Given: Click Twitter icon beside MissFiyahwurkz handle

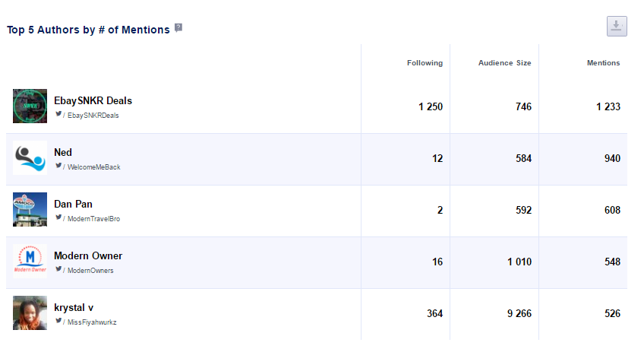Looking at the screenshot, I should point(58,321).
